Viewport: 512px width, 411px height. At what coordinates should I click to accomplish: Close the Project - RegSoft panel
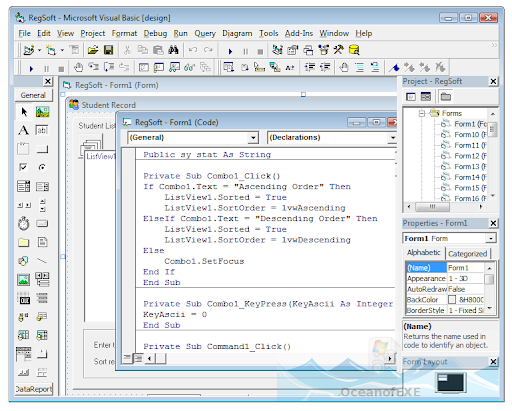493,81
